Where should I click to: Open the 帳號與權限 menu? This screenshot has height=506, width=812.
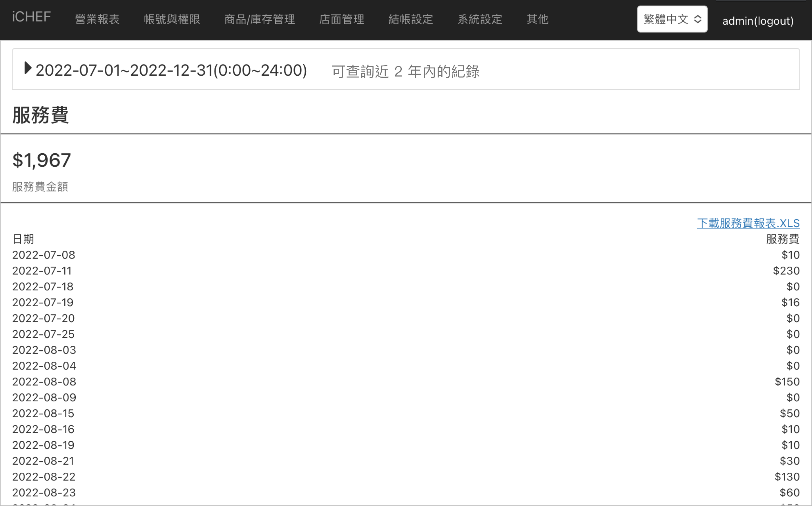(x=172, y=19)
